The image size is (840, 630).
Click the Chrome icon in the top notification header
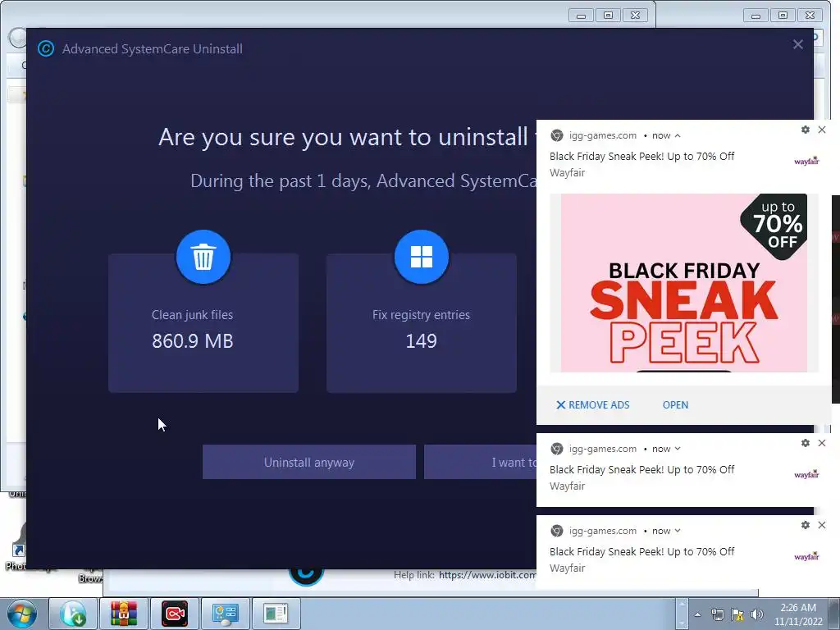pyautogui.click(x=557, y=135)
